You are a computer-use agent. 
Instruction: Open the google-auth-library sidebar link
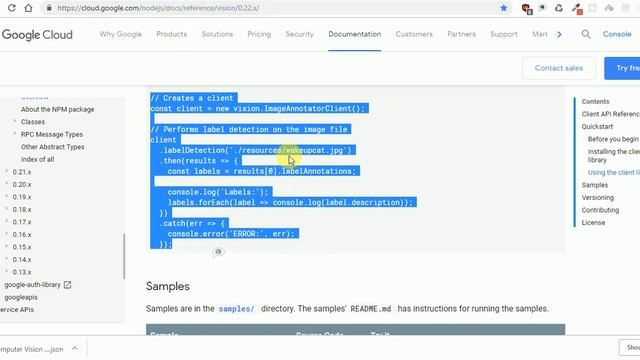[x=32, y=285]
